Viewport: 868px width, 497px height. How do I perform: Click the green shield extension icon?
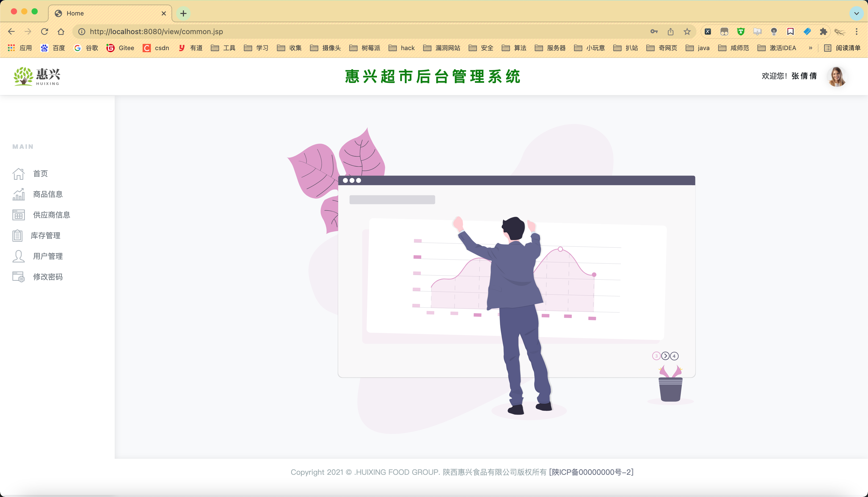coord(741,32)
